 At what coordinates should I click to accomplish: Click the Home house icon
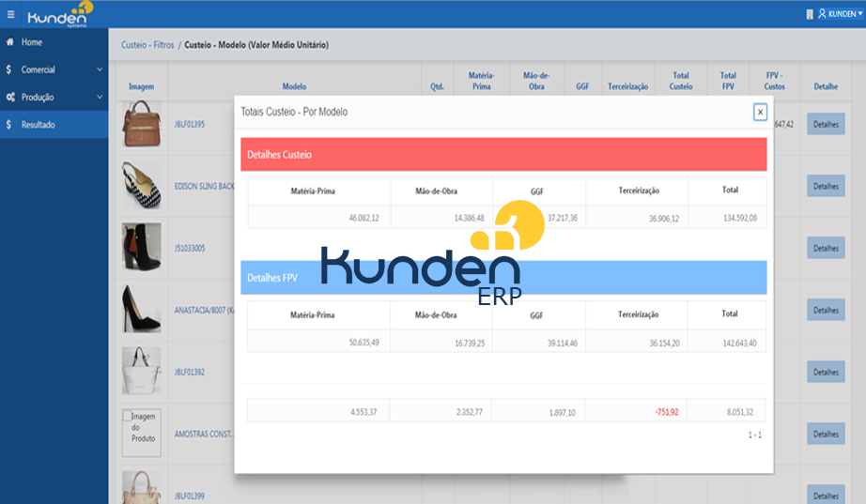pos(9,42)
